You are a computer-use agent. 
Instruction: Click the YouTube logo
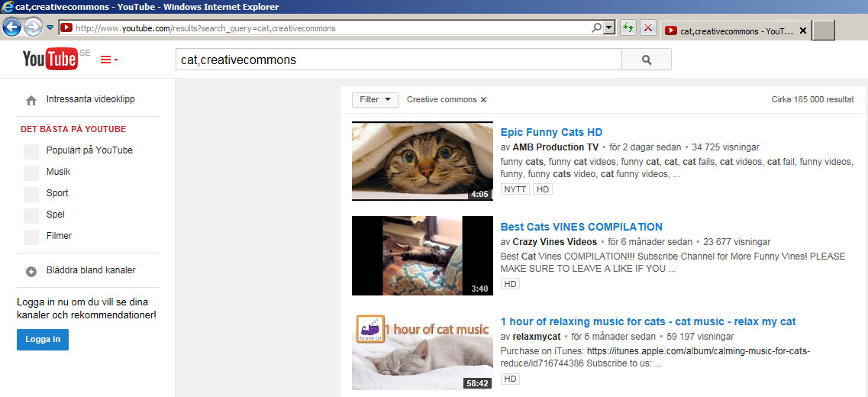(50, 59)
